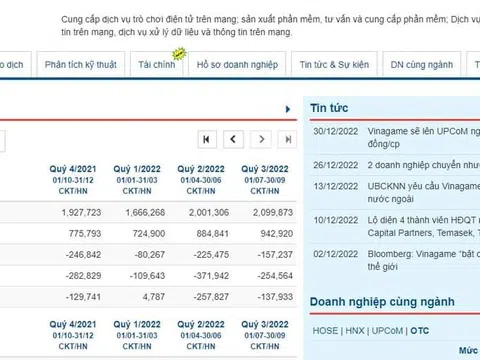Click the yellow 'new' badge on Tài chính

tap(179, 54)
